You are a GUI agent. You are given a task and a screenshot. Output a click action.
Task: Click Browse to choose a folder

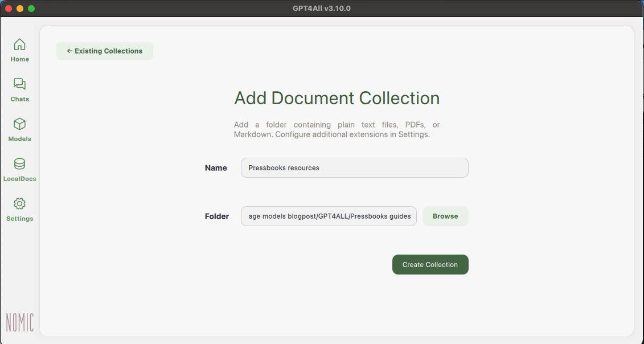click(445, 216)
